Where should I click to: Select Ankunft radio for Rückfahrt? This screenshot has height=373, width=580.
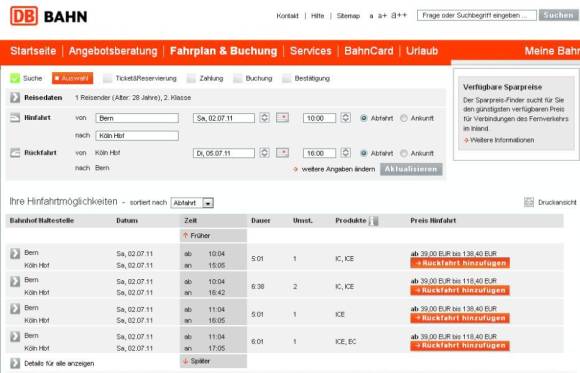[x=404, y=153]
